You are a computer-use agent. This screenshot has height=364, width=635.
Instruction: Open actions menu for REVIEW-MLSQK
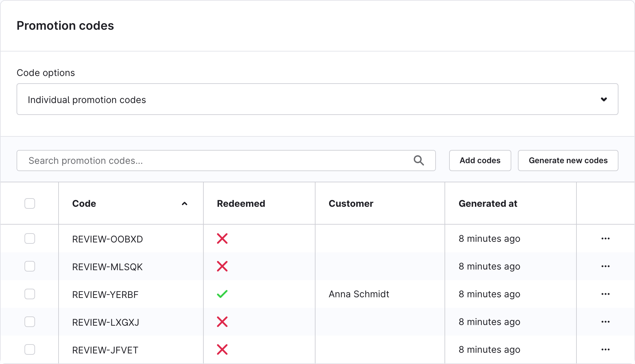point(606,266)
